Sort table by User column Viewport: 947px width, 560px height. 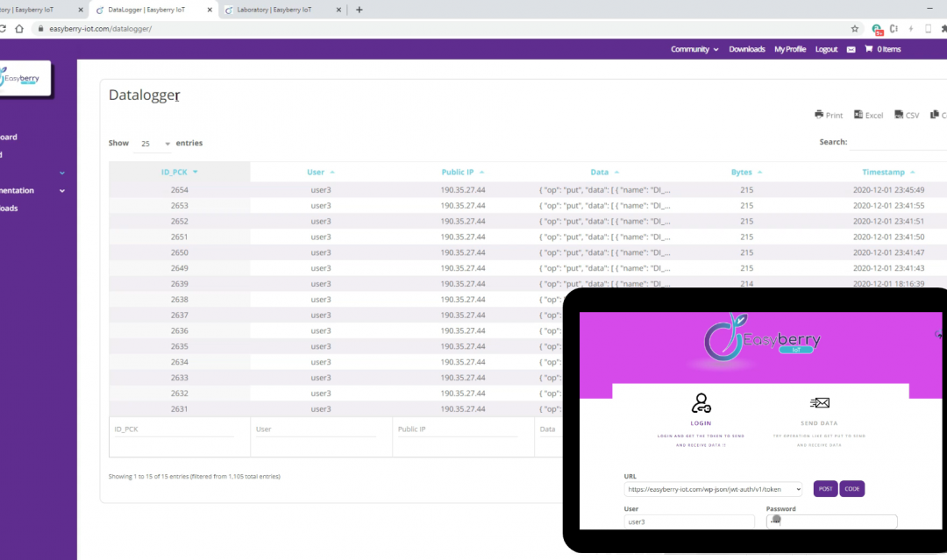pos(321,172)
